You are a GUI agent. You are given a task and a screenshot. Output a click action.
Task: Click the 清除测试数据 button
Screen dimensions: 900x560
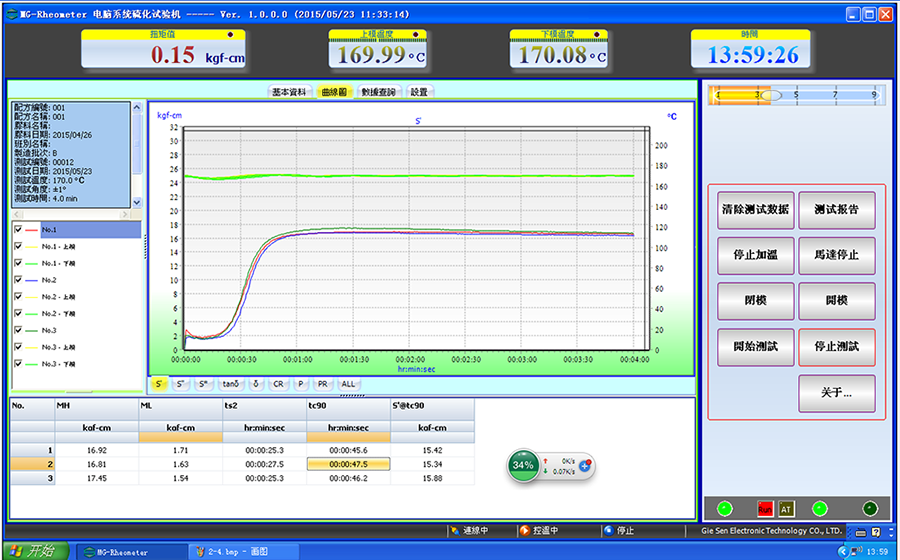(x=755, y=210)
